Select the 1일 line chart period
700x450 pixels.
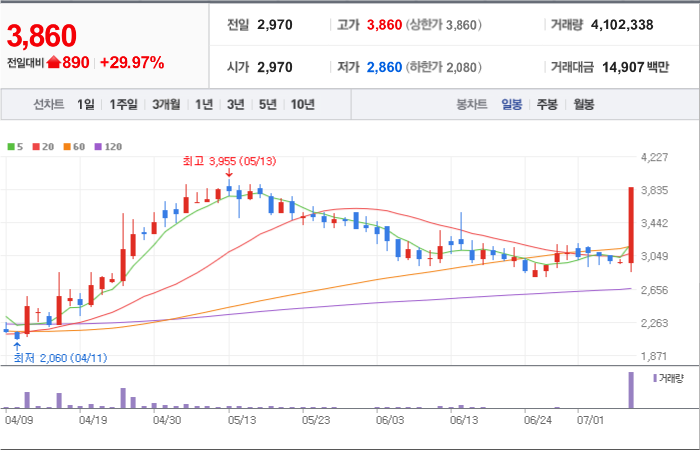86,105
